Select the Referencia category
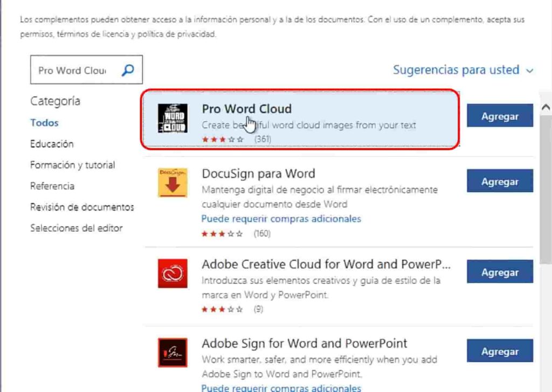The width and height of the screenshot is (552, 392). [52, 186]
